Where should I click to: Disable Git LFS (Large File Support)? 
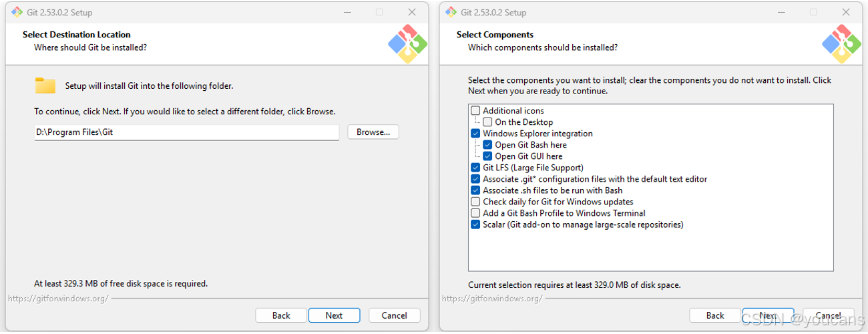[x=475, y=168]
